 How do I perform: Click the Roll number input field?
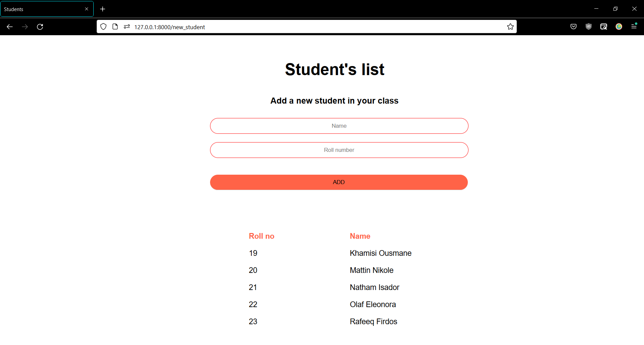339,150
